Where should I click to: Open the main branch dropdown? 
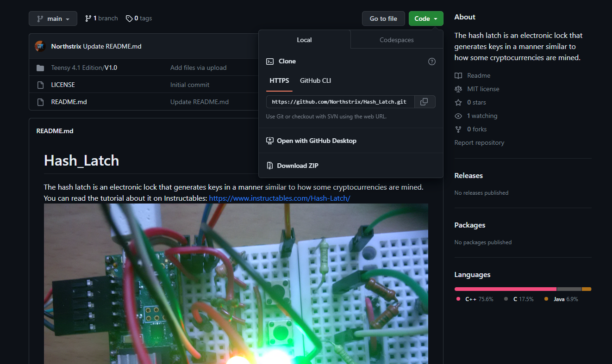coord(54,19)
